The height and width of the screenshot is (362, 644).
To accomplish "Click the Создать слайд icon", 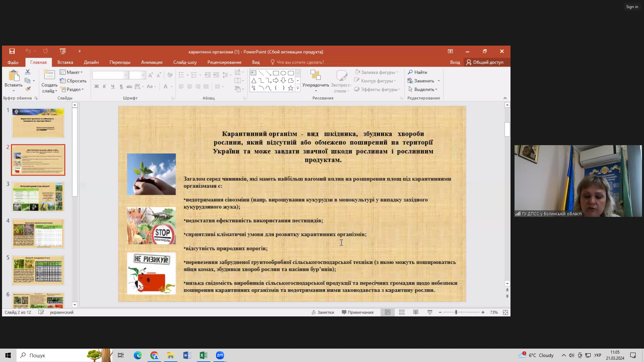I will point(49,76).
